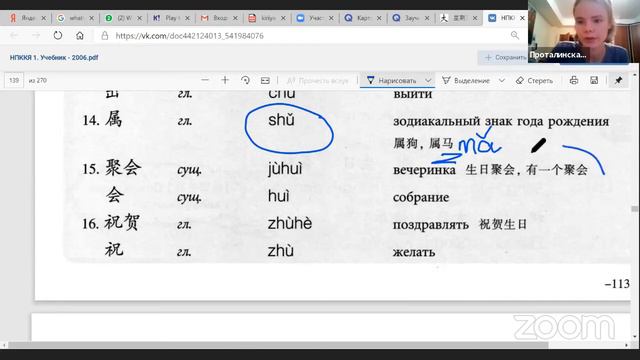Screen dimensions: 640x360
Task: Click the text 'зодиакальный знак года рождения'
Action: click(x=501, y=122)
